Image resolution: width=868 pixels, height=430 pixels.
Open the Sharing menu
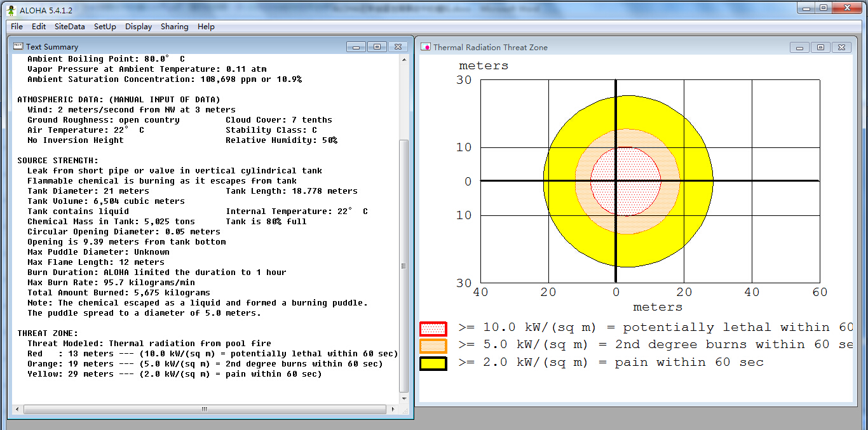(x=174, y=27)
